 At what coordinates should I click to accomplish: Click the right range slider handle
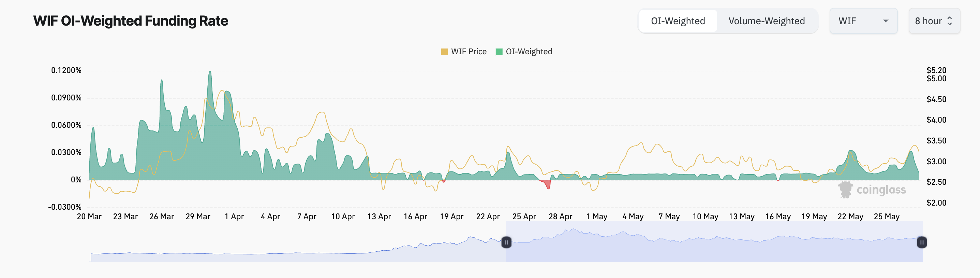[x=922, y=242]
